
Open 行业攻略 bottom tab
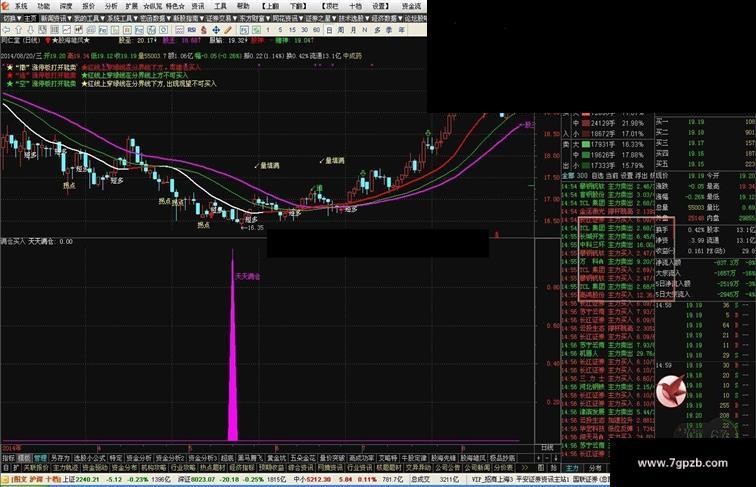(x=183, y=468)
